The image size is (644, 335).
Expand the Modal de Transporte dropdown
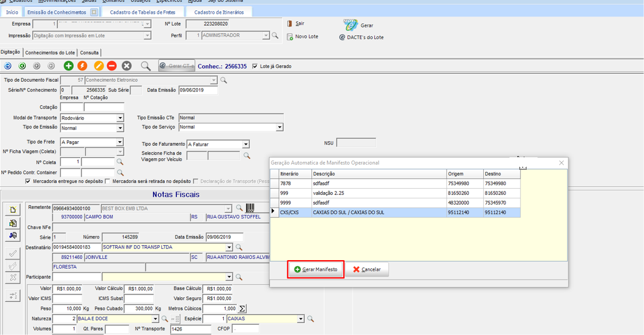click(x=120, y=118)
